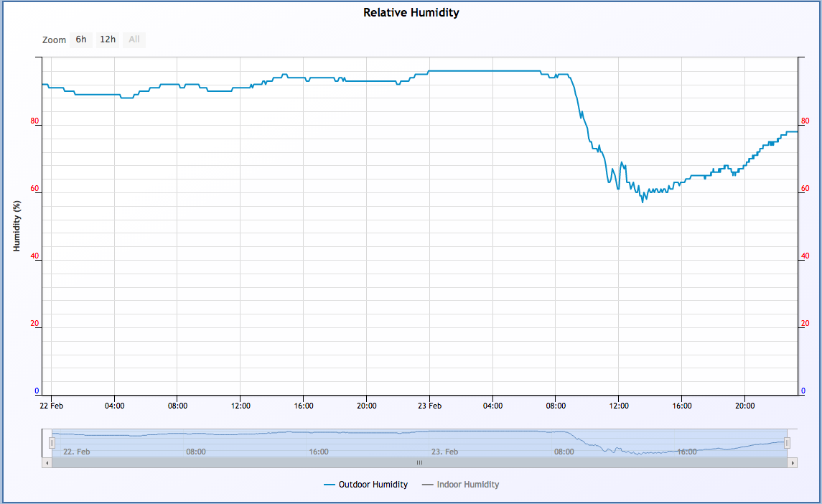822x504 pixels.
Task: Toggle Outdoor Humidity series in legend
Action: point(366,485)
